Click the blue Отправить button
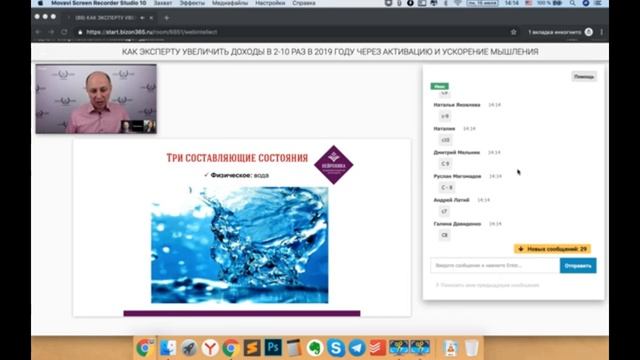This screenshot has width=640, height=360. pos(578,266)
